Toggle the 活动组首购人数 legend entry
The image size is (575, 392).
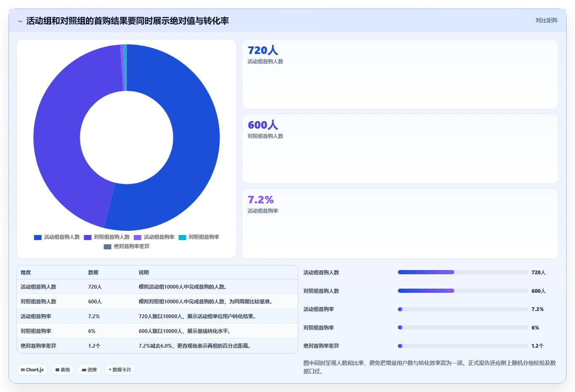tap(57, 237)
